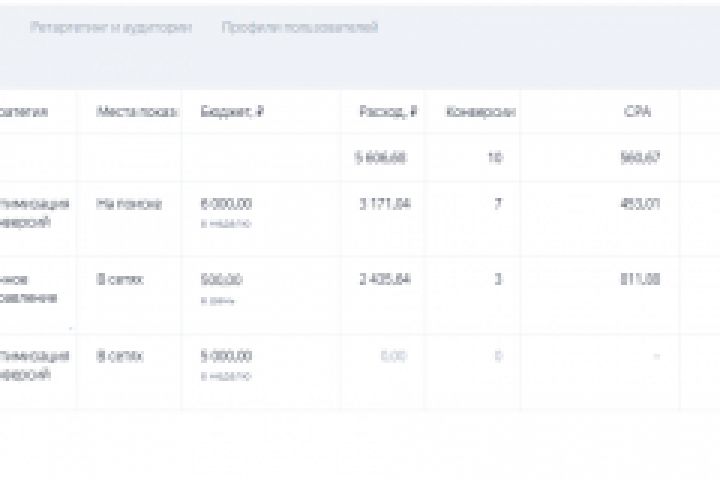This screenshot has height=480, width=720.
Task: Click the Бюджет column header
Action: (231, 112)
